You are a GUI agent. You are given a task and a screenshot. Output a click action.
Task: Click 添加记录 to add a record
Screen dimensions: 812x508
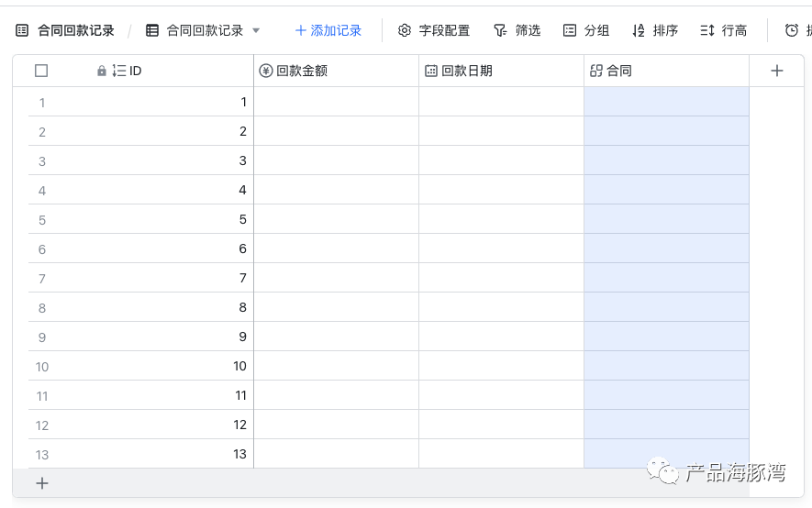pyautogui.click(x=328, y=30)
